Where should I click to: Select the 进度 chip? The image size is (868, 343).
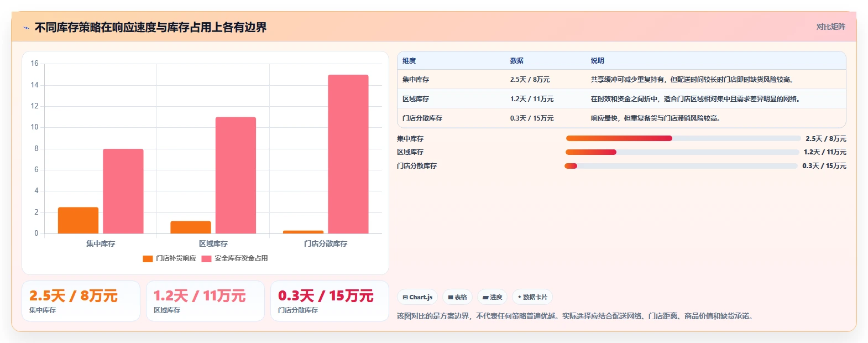492,297
